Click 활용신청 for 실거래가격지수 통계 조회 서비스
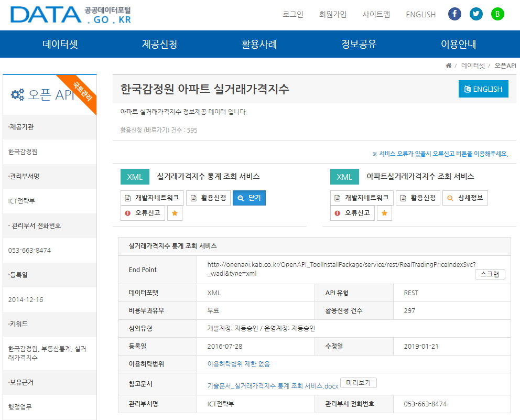 [x=208, y=198]
